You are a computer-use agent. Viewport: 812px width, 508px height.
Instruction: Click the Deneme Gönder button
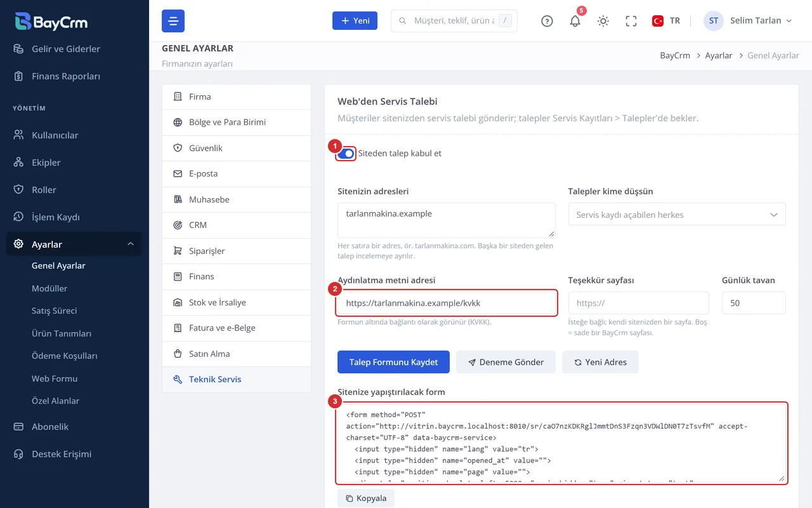(x=506, y=362)
